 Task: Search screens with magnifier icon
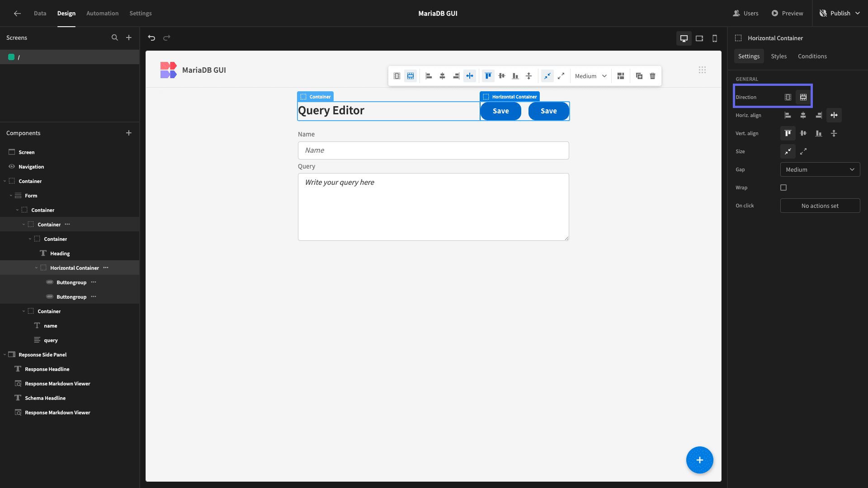115,38
